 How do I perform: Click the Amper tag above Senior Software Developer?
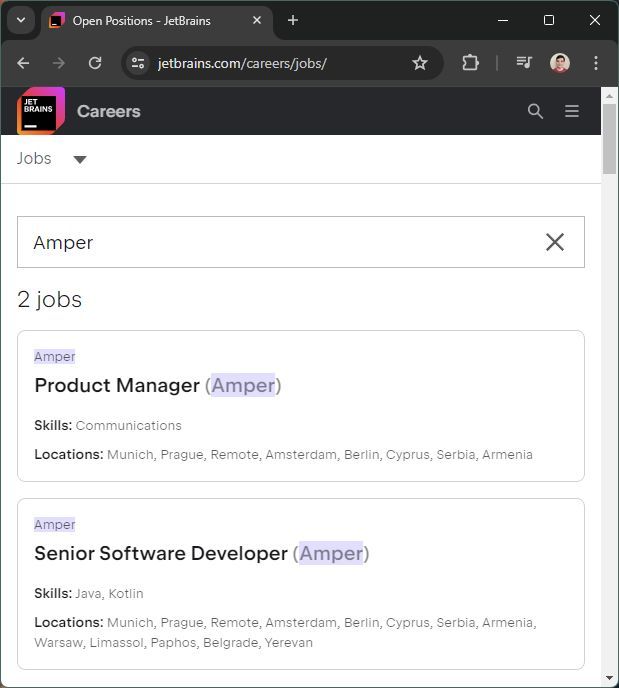(x=55, y=524)
